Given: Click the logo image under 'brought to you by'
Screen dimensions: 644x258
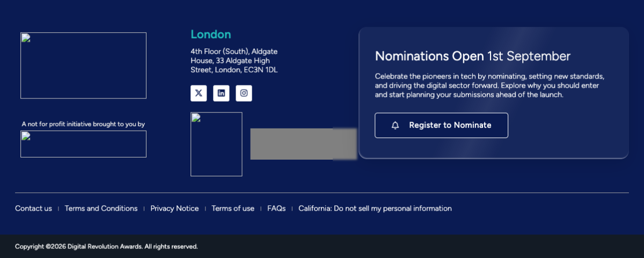Looking at the screenshot, I should coord(83,144).
